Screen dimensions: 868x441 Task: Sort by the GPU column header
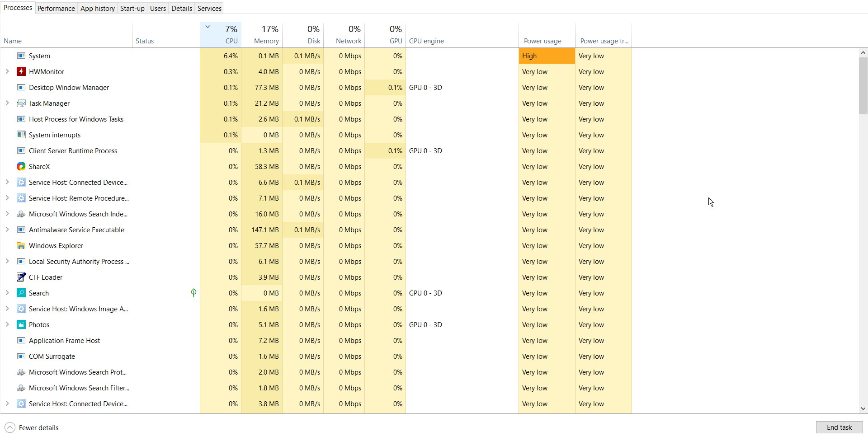click(385, 35)
